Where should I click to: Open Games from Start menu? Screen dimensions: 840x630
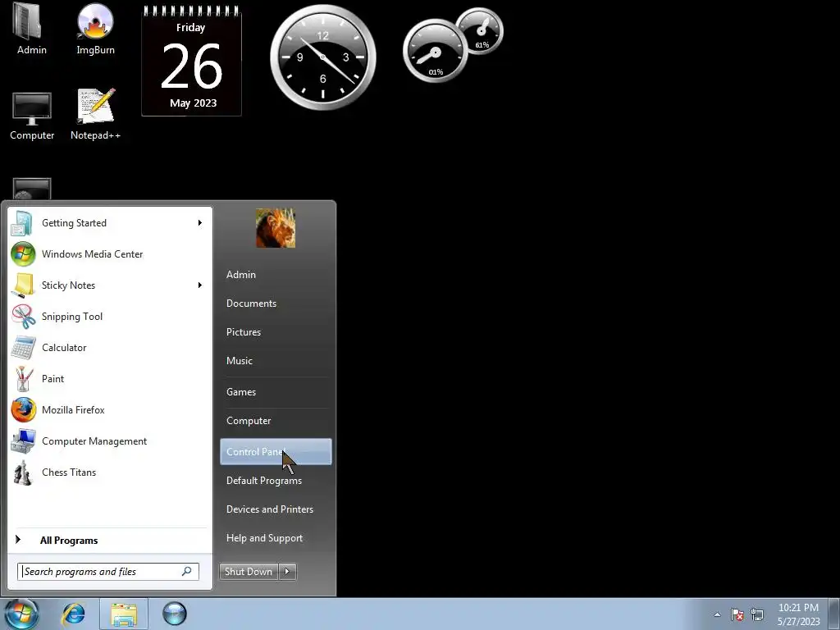pyautogui.click(x=241, y=392)
